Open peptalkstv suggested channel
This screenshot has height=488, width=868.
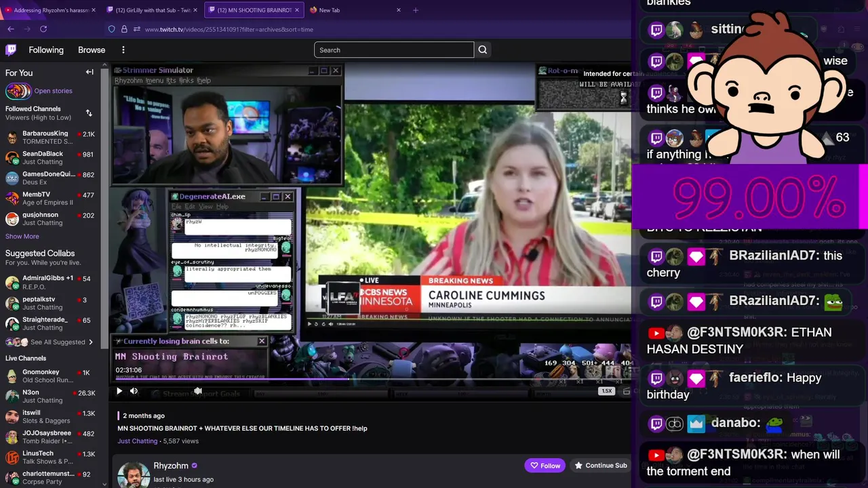(52, 303)
